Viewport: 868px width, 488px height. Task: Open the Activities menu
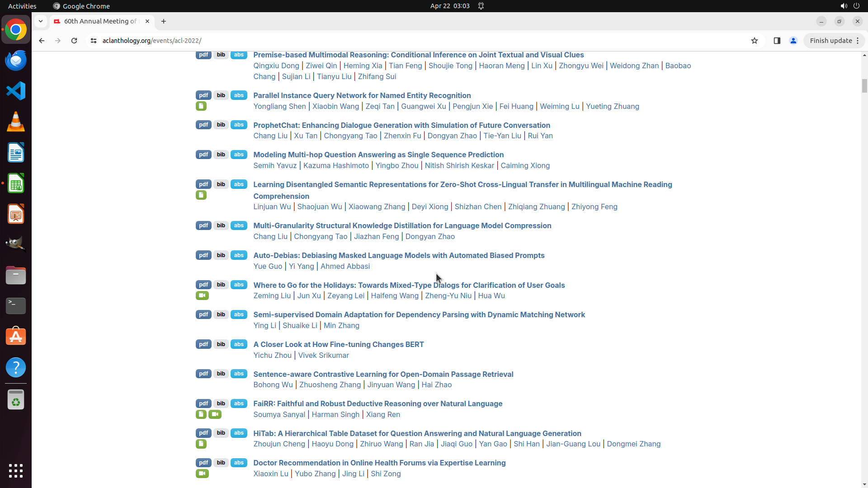(22, 6)
